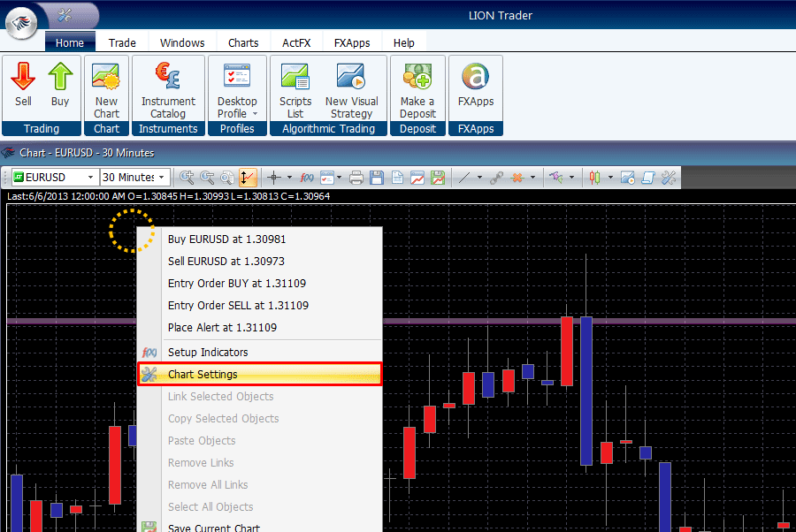Click the zoom out chart icon
The height and width of the screenshot is (532, 796).
point(207,177)
